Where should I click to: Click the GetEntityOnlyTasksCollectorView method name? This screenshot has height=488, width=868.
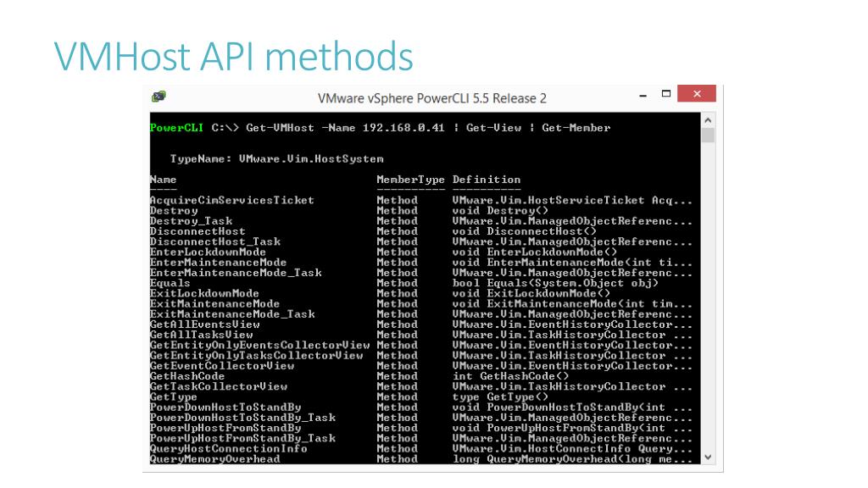(256, 356)
